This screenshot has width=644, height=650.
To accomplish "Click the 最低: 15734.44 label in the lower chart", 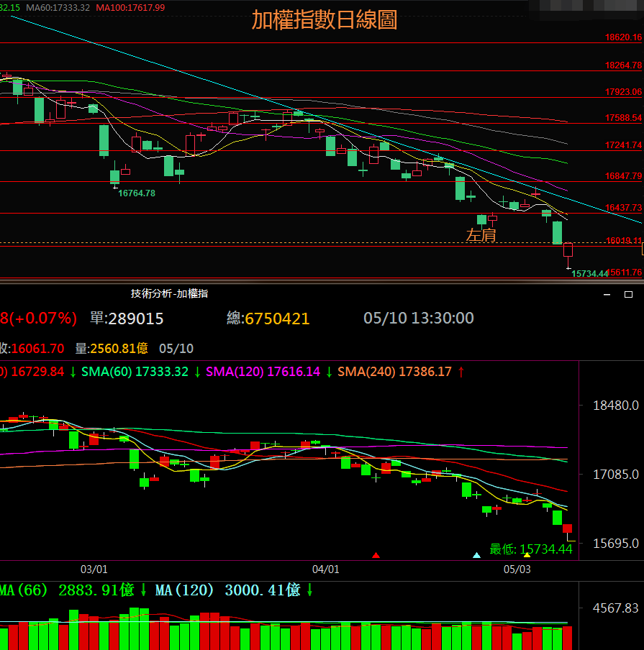I will [531, 549].
